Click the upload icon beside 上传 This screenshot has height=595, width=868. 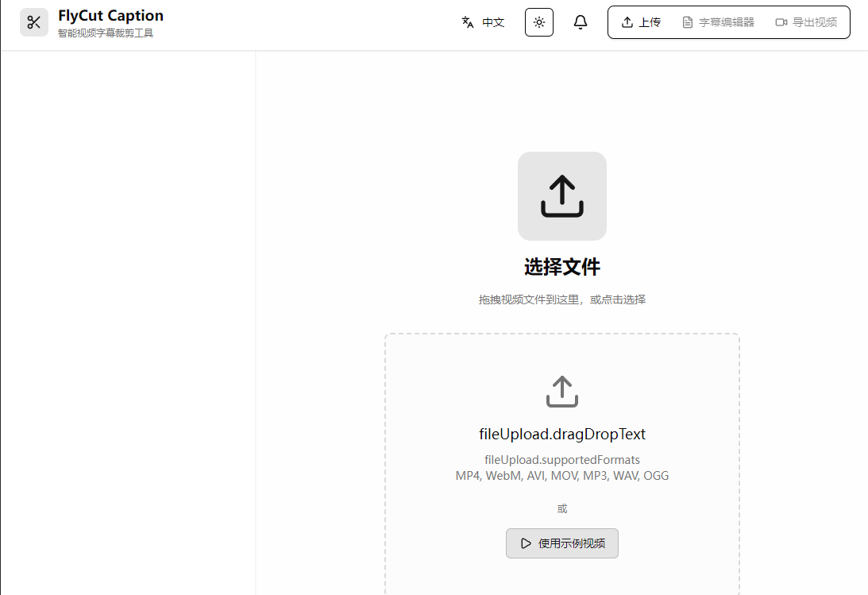point(627,22)
